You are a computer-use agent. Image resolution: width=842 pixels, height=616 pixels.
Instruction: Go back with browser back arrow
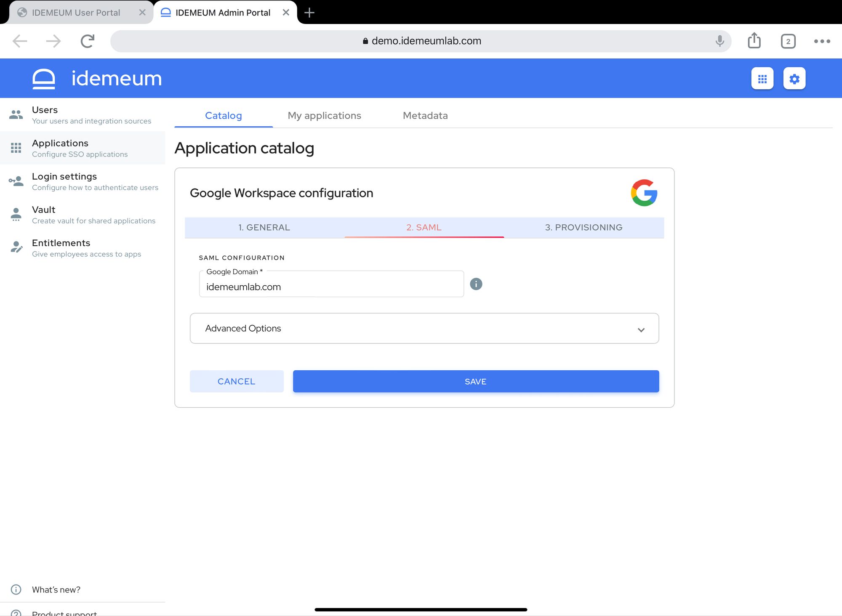point(20,41)
